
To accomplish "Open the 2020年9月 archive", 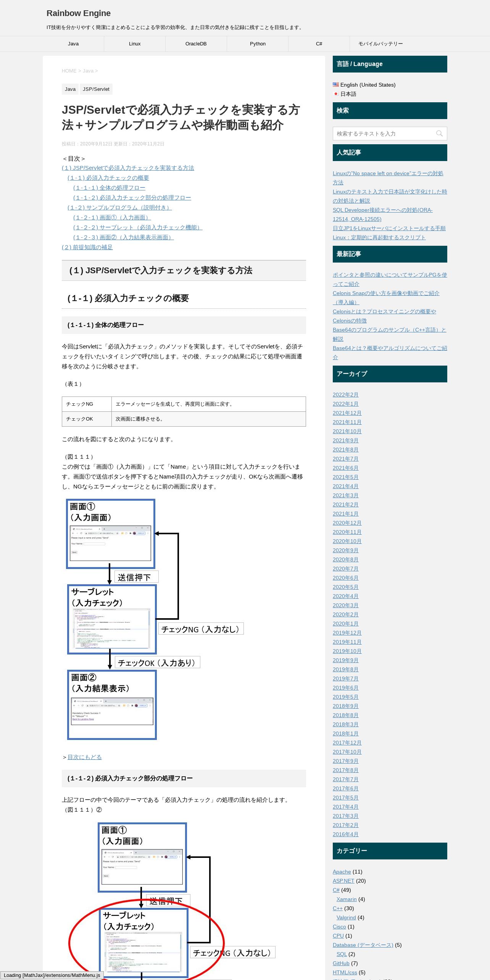I will 345,550.
